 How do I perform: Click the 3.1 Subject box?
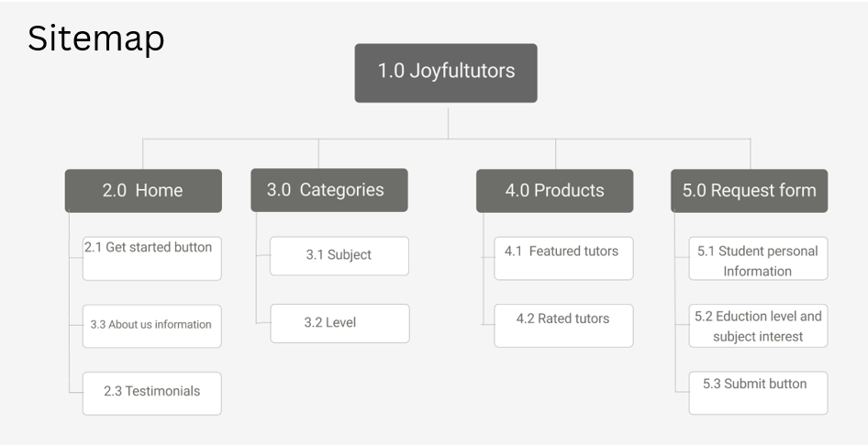click(339, 255)
